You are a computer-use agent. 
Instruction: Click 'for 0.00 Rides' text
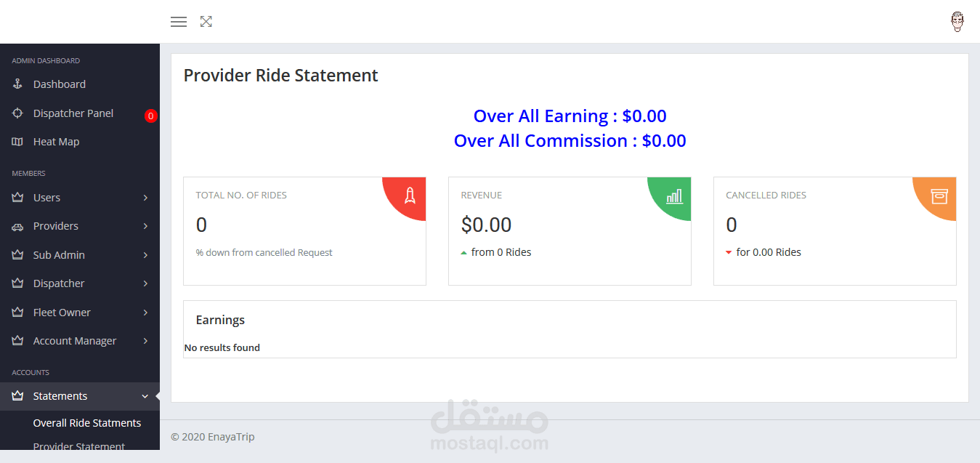click(769, 252)
